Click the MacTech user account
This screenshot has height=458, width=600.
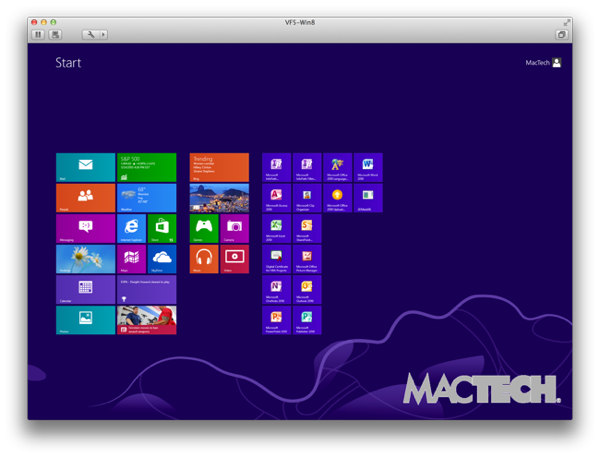tap(544, 63)
